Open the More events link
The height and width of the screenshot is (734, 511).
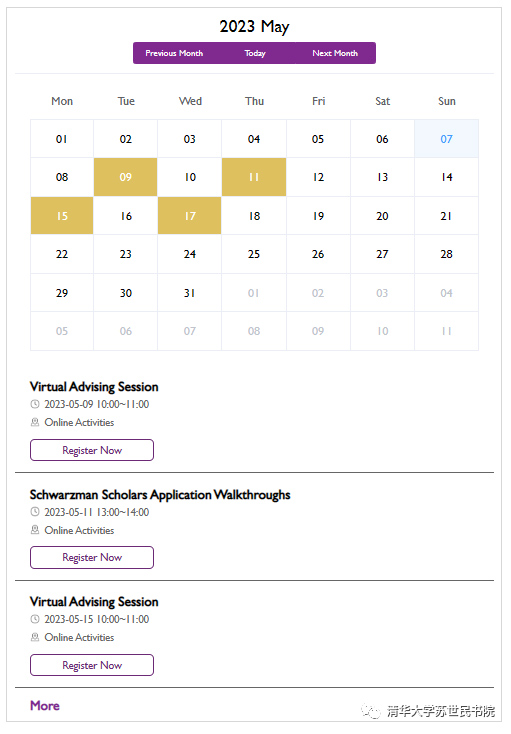click(45, 706)
